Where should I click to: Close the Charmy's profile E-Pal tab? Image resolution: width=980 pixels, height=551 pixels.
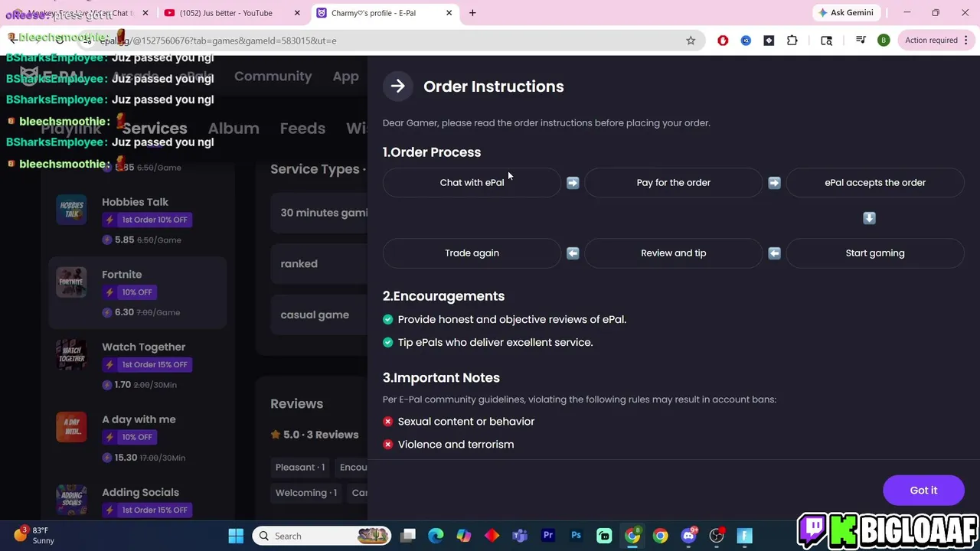449,13
